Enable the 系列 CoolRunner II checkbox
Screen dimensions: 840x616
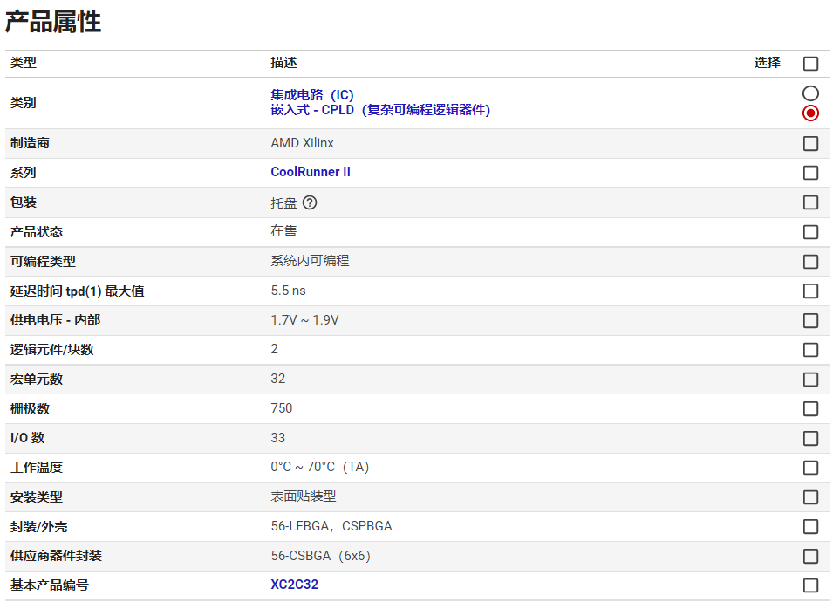810,173
